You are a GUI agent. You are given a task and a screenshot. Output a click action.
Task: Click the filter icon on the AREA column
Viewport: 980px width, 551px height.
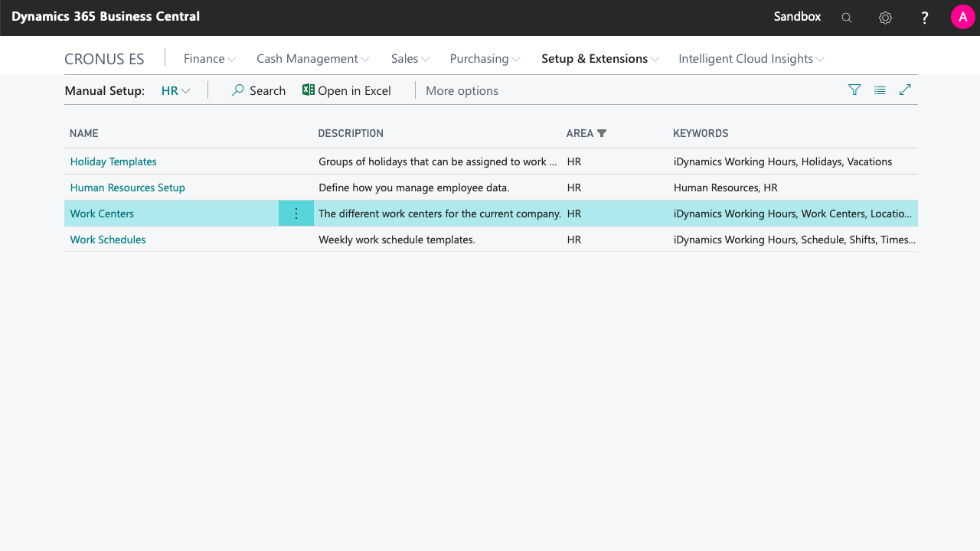tap(602, 133)
